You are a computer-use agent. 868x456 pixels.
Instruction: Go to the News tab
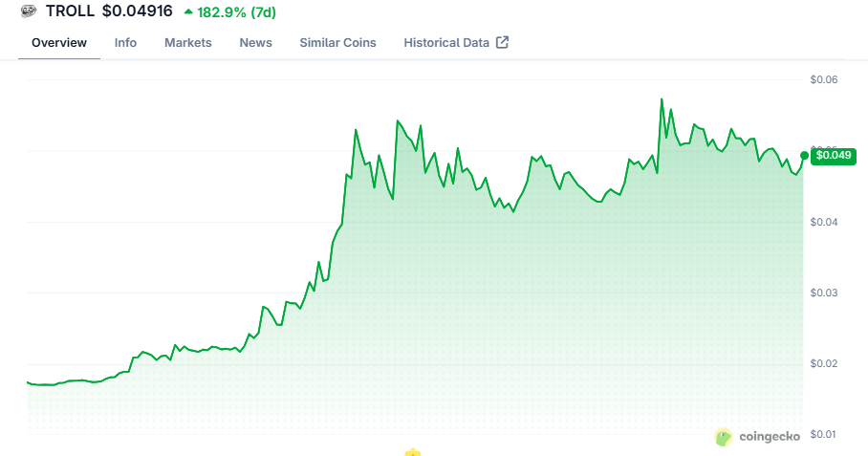[256, 43]
